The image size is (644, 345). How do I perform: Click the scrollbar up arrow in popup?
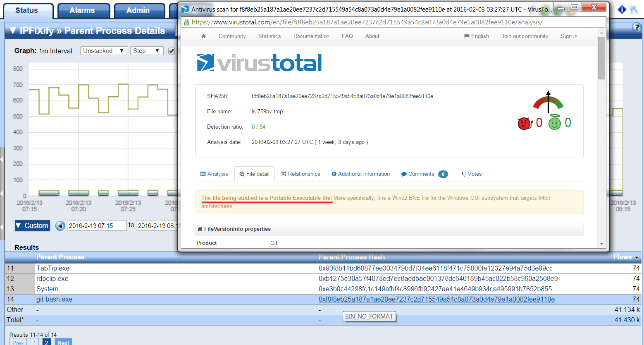pos(601,33)
